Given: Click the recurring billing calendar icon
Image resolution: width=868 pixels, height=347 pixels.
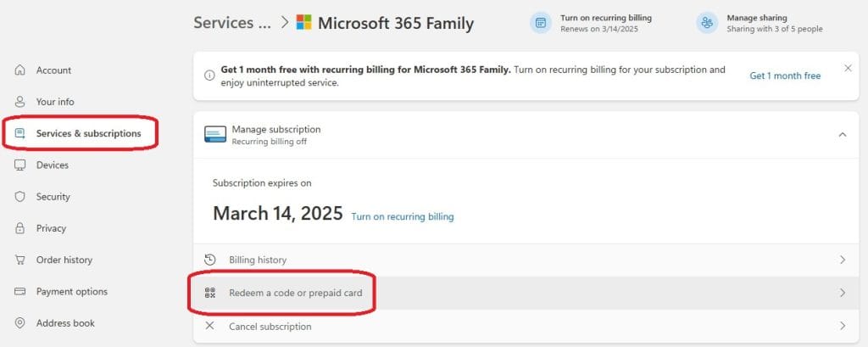Looking at the screenshot, I should 541,23.
